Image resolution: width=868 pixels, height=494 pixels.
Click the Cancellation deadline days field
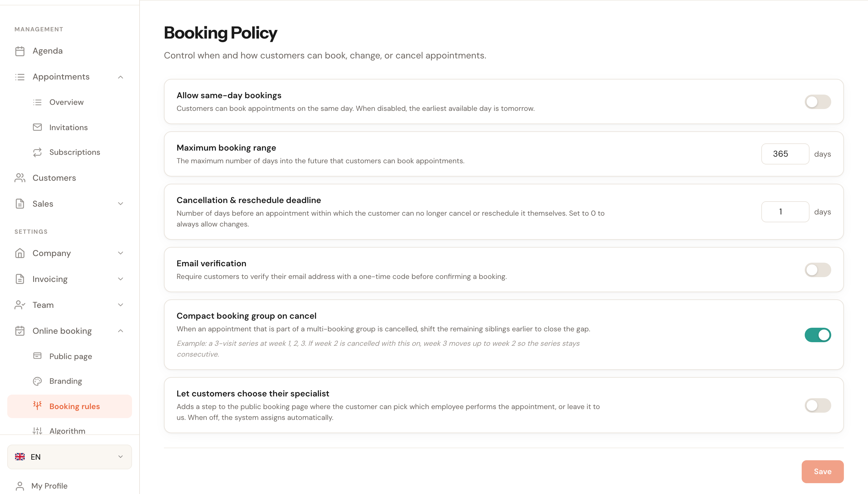785,212
